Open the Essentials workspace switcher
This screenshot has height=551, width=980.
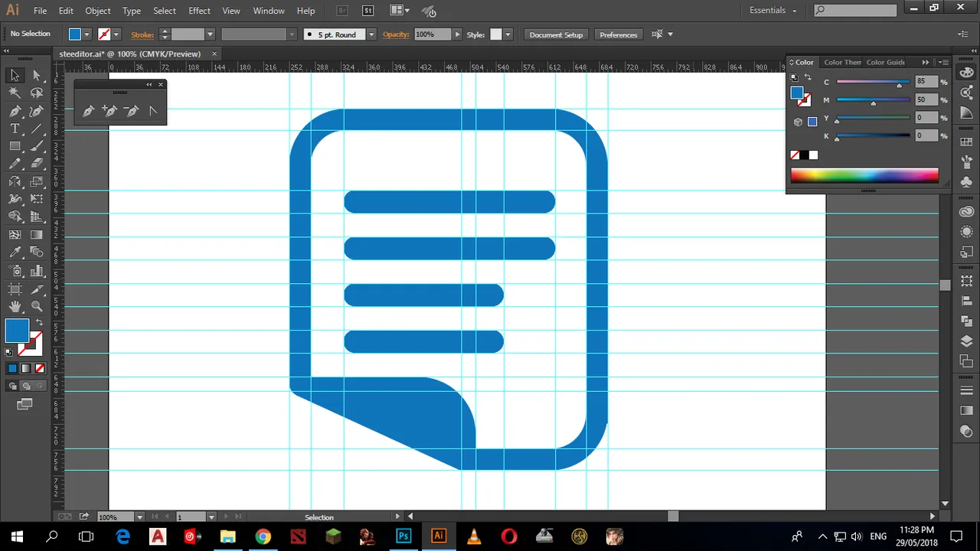click(x=773, y=11)
